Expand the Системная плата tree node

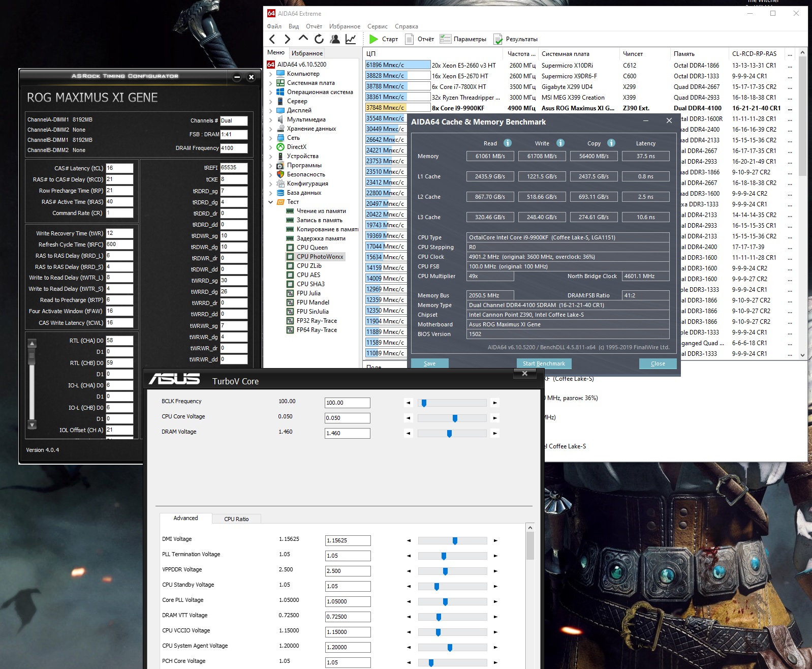click(271, 83)
